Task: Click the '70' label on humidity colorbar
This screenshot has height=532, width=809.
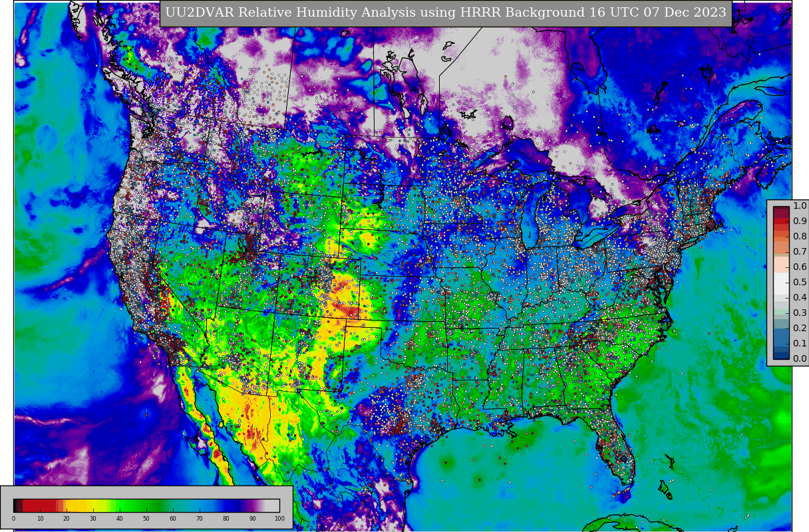Action: point(200,519)
